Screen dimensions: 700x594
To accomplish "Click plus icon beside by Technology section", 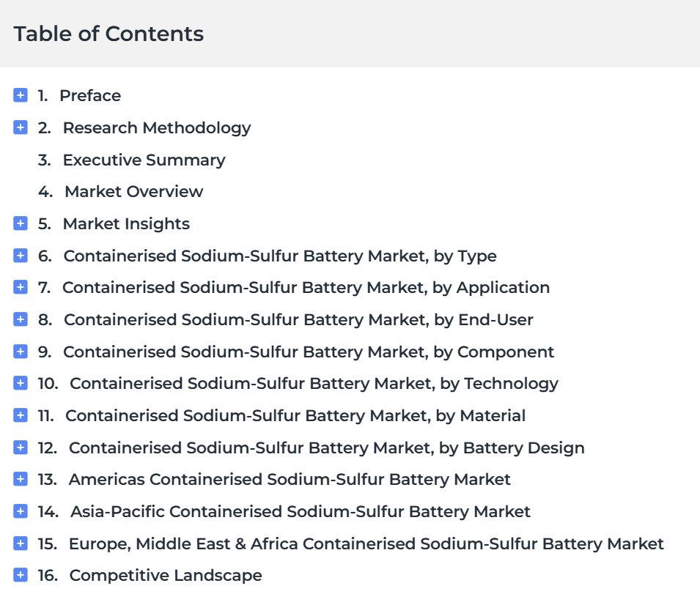I will click(x=21, y=383).
